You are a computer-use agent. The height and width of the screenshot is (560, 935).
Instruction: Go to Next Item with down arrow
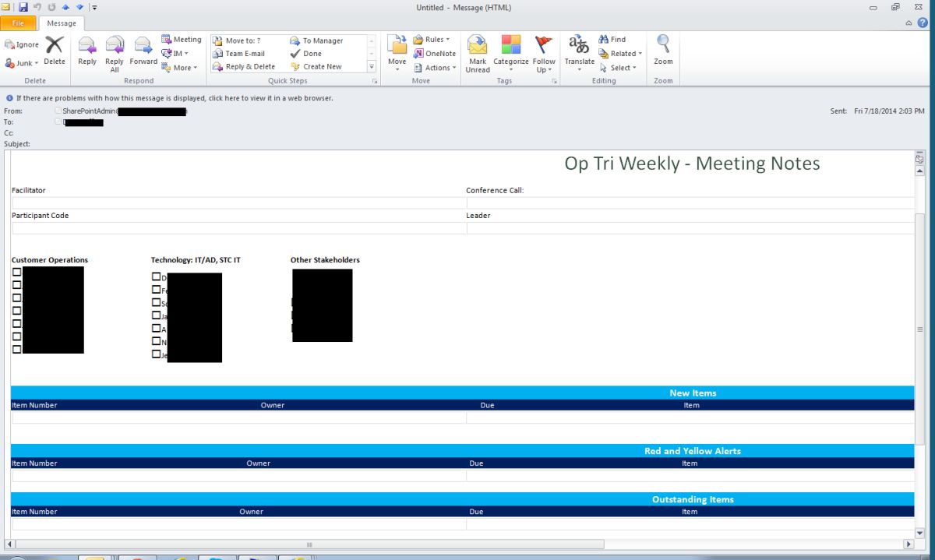point(79,7)
